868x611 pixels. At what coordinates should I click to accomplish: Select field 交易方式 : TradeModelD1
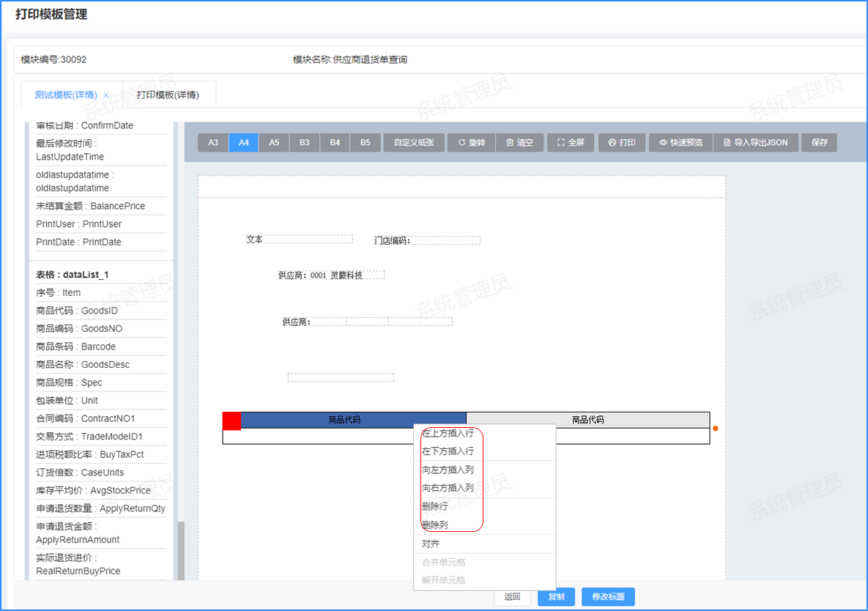(101, 437)
